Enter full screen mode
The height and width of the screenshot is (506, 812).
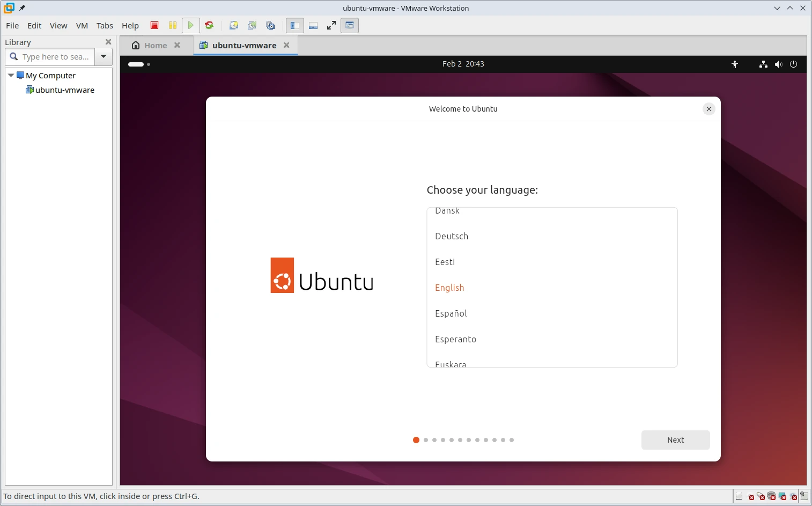coord(331,25)
